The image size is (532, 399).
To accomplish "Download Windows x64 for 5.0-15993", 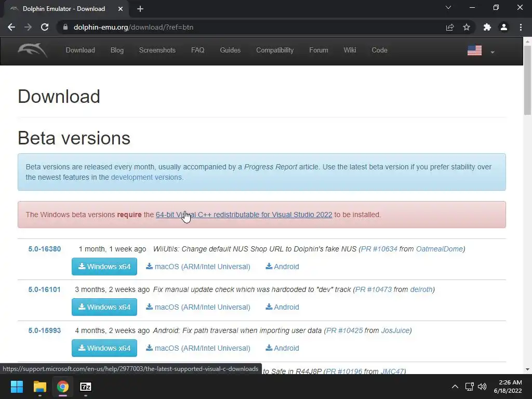I will (x=104, y=348).
